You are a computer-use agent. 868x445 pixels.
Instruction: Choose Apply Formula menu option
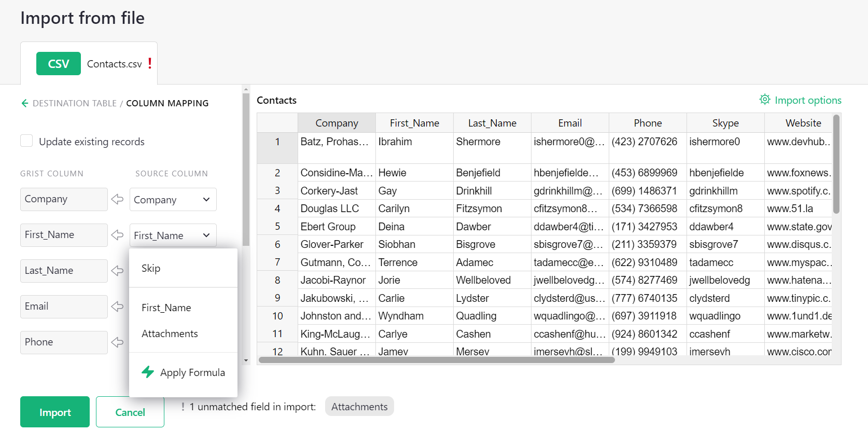click(192, 372)
